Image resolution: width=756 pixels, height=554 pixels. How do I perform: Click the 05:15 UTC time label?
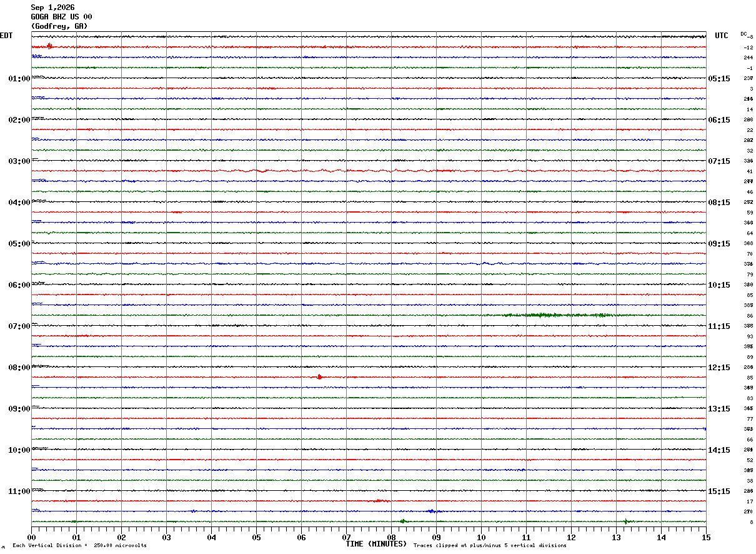tap(719, 79)
